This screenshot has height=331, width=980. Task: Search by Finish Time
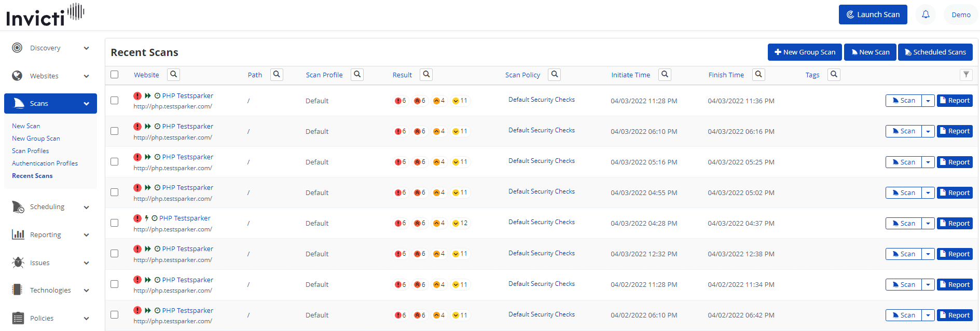coord(759,74)
